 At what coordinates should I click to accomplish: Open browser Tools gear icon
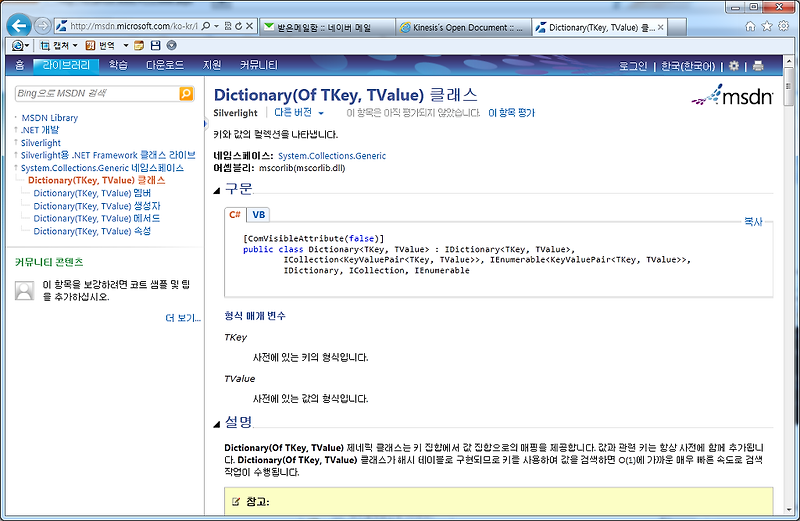point(784,26)
